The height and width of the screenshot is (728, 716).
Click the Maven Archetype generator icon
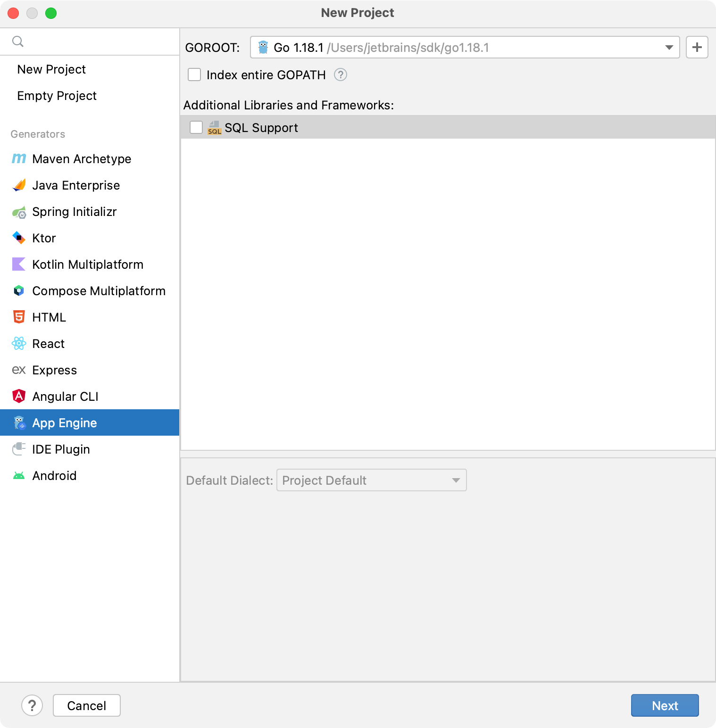tap(19, 159)
